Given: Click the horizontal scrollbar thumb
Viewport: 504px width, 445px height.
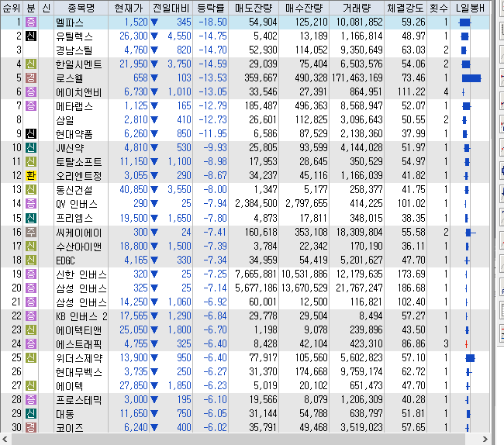Looking at the screenshot, I should pyautogui.click(x=237, y=439).
